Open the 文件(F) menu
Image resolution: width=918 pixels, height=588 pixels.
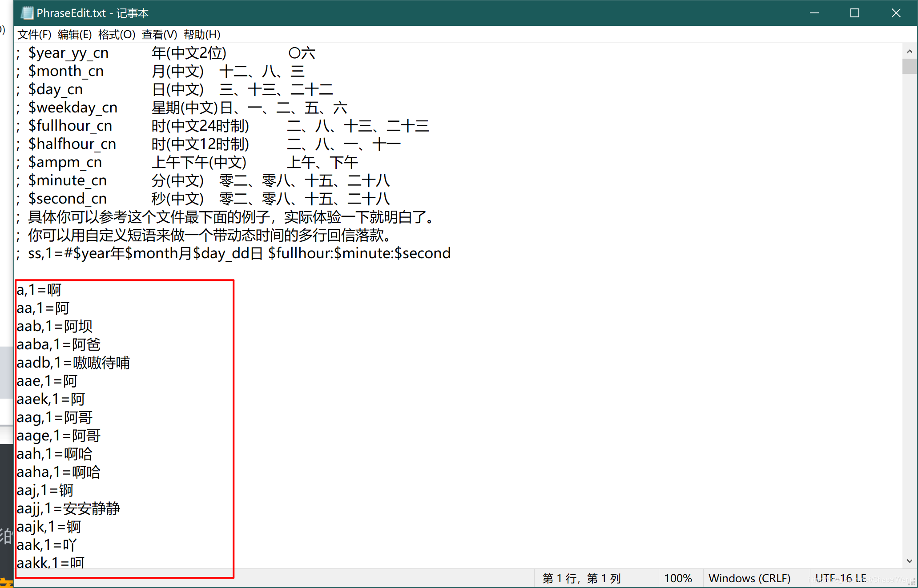(34, 35)
